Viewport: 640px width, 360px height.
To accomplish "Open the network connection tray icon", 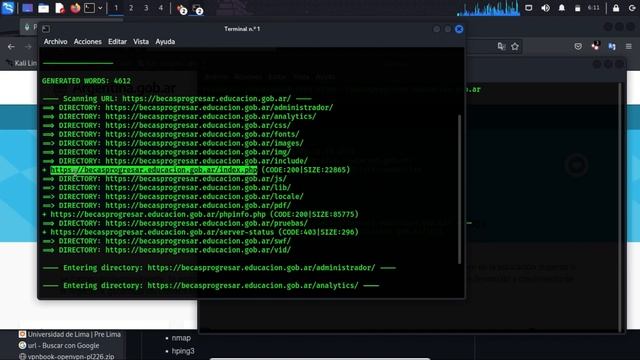I will tap(529, 8).
